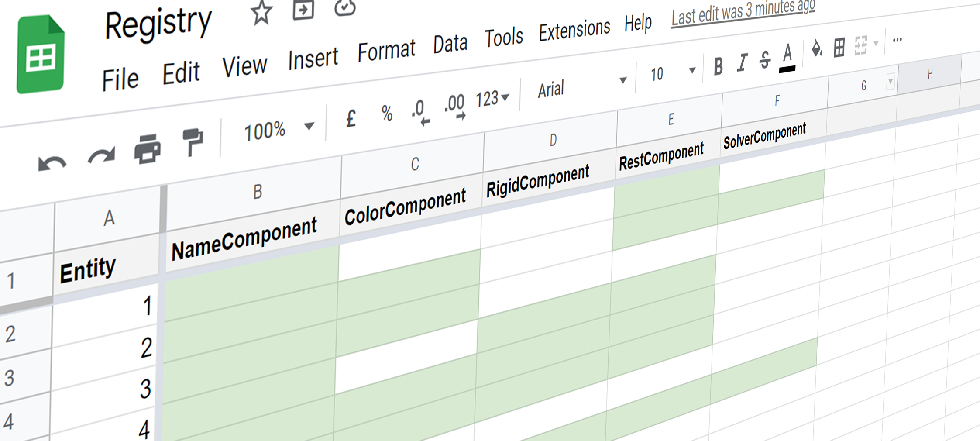The height and width of the screenshot is (441, 980).
Task: Print the spreadsheet with printer icon
Action: (148, 149)
